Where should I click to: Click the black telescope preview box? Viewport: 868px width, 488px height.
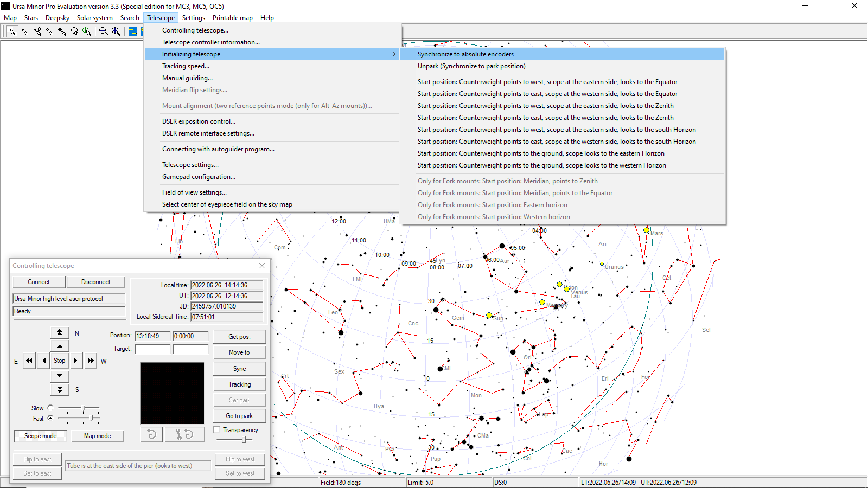(172, 393)
